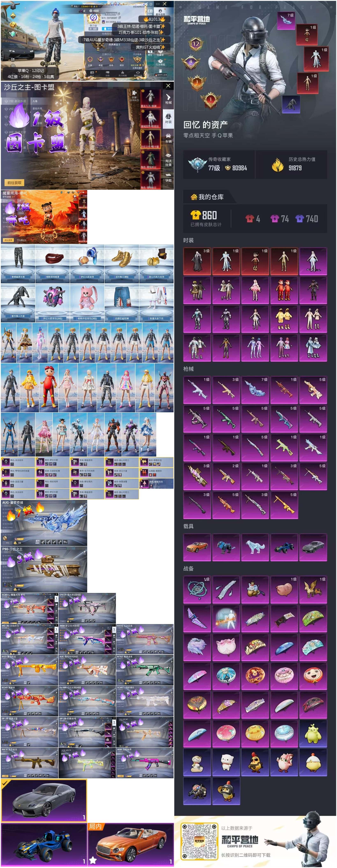Go to the 快艇 tab in the 沙丘之主 panel
The image size is (337, 868).
click(168, 178)
